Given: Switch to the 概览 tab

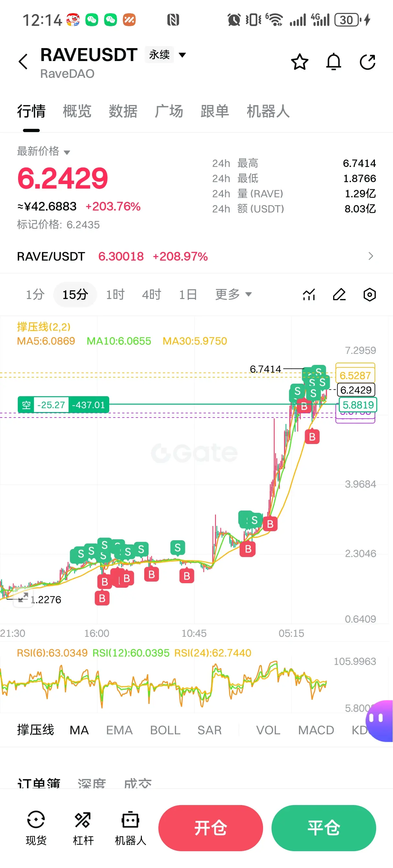Looking at the screenshot, I should tap(77, 111).
